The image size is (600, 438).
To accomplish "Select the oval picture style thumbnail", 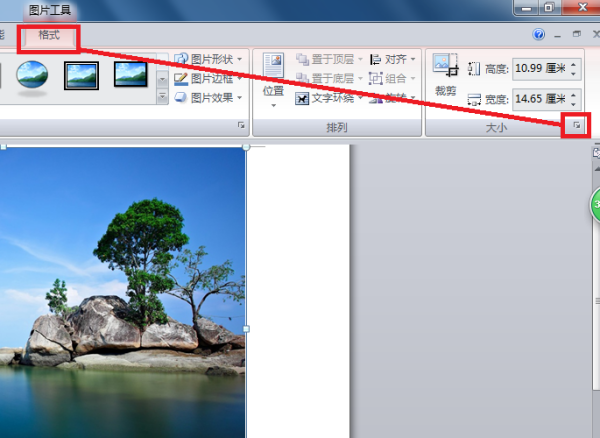I will point(32,74).
